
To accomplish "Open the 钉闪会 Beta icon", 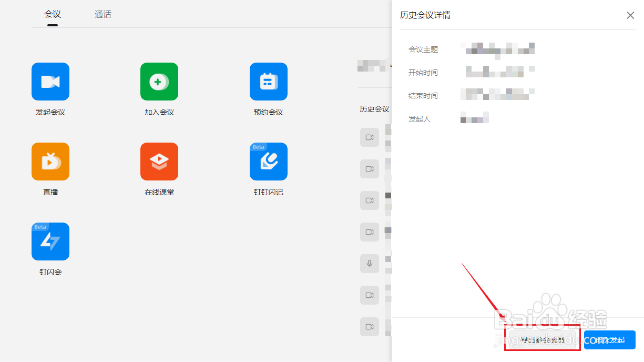I will [x=50, y=242].
